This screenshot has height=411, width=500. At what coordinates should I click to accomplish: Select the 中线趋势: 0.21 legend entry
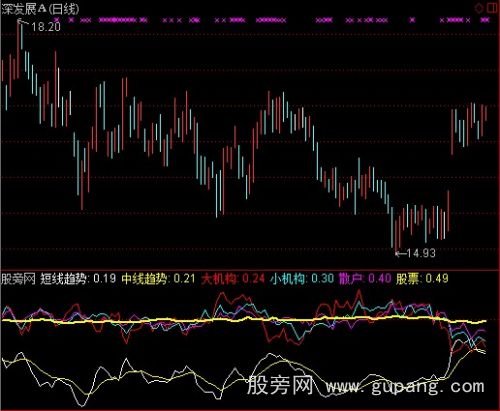(158, 279)
